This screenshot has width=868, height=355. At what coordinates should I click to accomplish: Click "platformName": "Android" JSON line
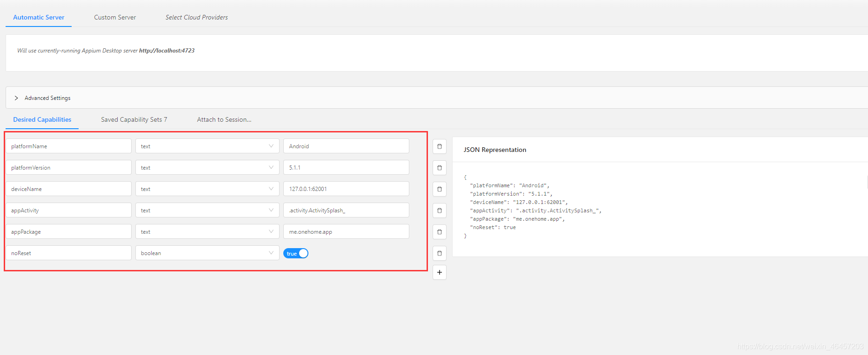coord(510,185)
